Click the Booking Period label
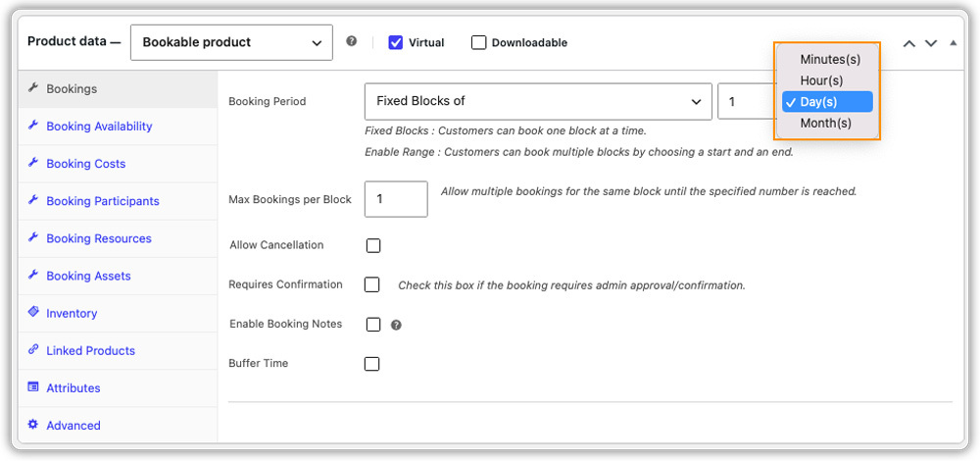 click(x=268, y=101)
